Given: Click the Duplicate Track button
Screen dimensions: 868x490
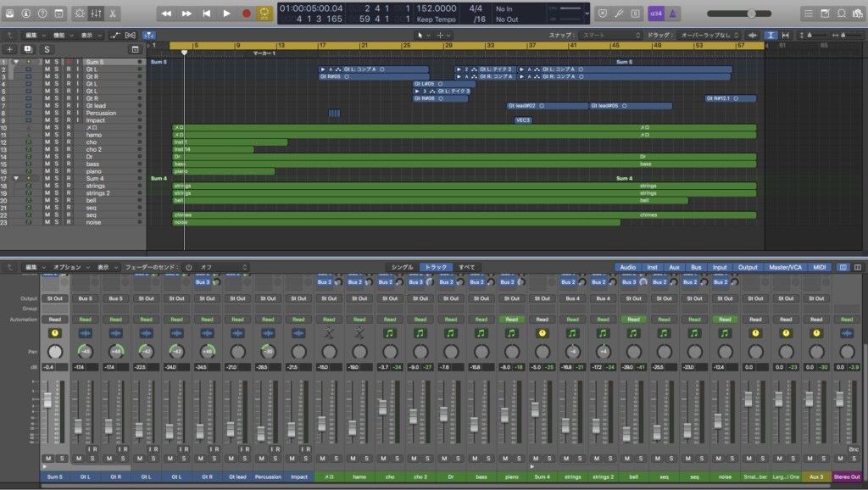Looking at the screenshot, I should (28, 49).
